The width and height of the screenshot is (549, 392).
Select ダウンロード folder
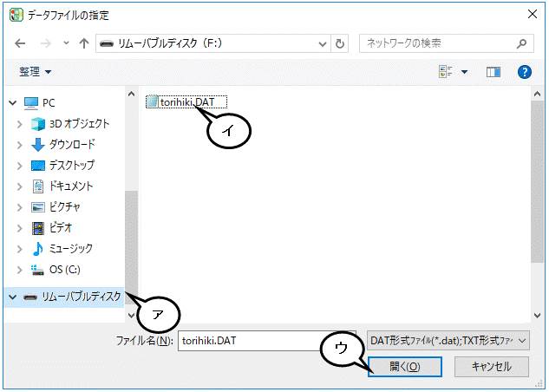coord(63,145)
